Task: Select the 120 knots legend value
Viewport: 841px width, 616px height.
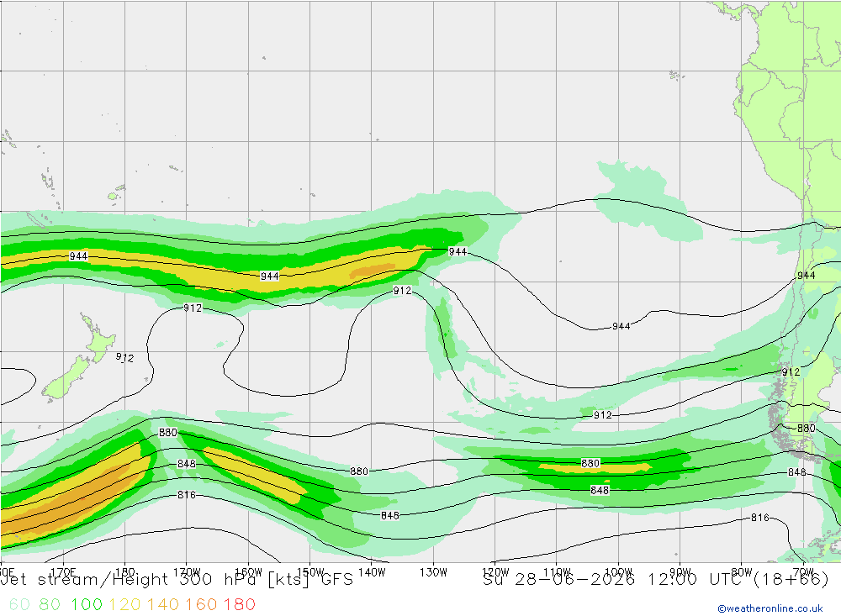Action: pyautogui.click(x=125, y=604)
